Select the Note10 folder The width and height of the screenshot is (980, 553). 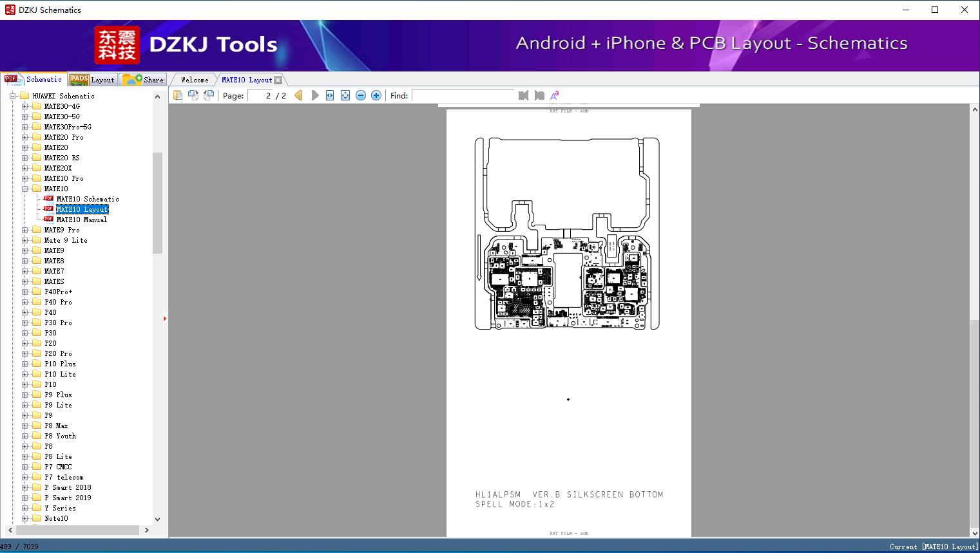pyautogui.click(x=56, y=518)
